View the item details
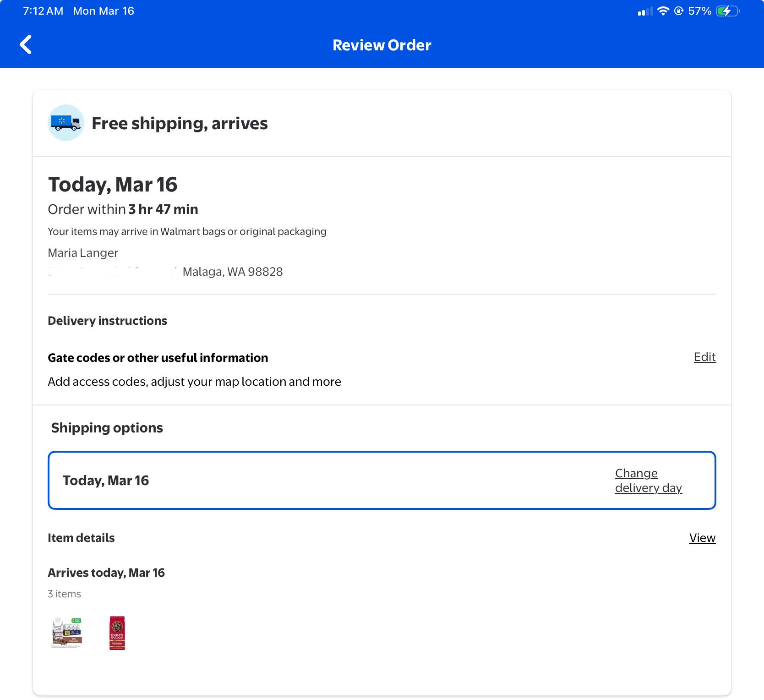 pyautogui.click(x=702, y=538)
